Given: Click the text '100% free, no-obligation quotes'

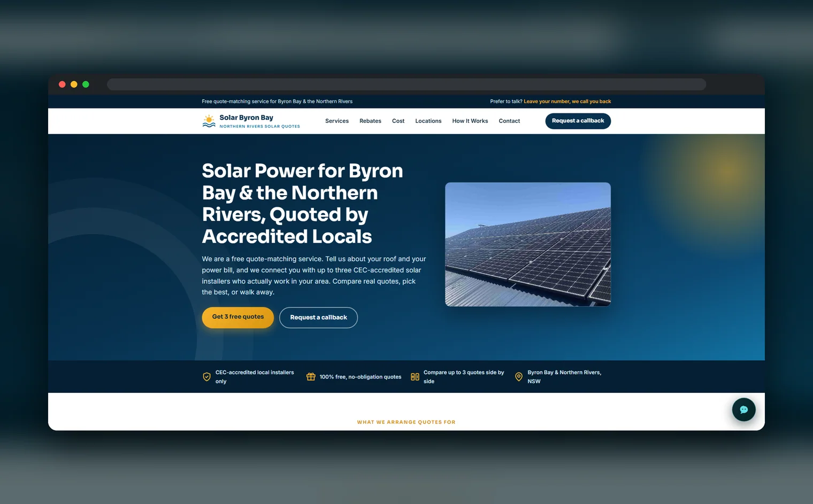Looking at the screenshot, I should pyautogui.click(x=361, y=377).
